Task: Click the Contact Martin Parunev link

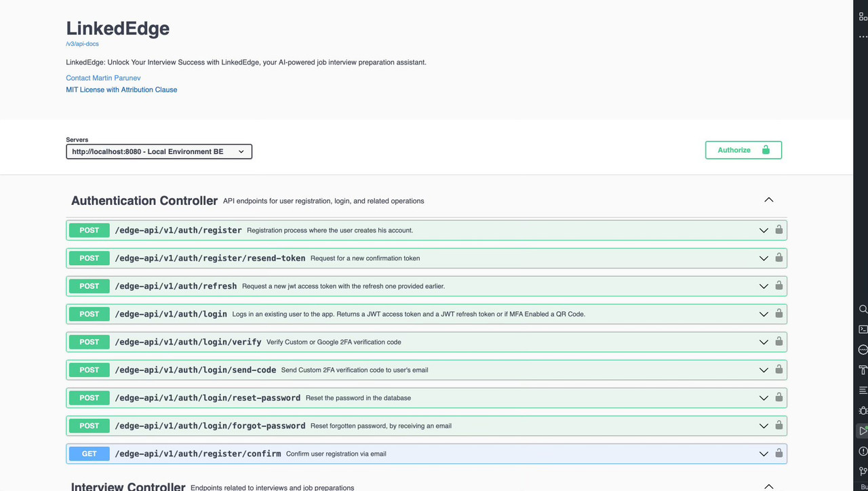Action: tap(103, 77)
